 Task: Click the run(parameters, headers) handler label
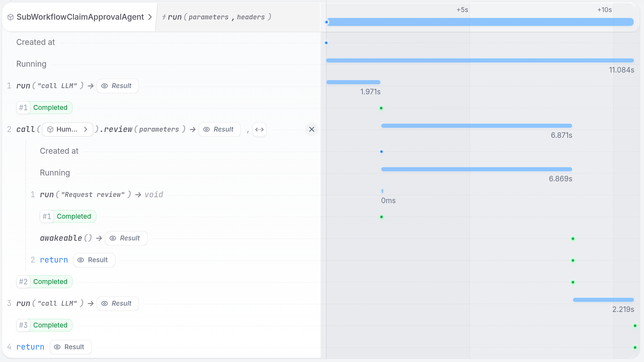217,17
